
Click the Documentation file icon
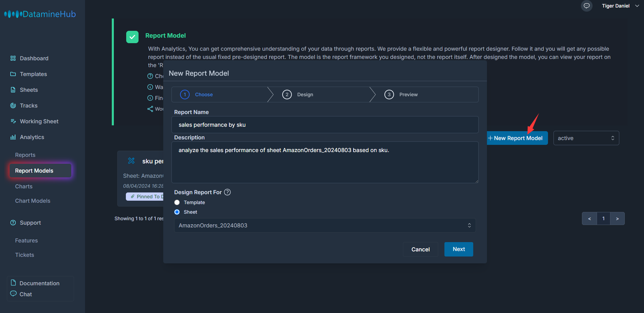coord(13,283)
